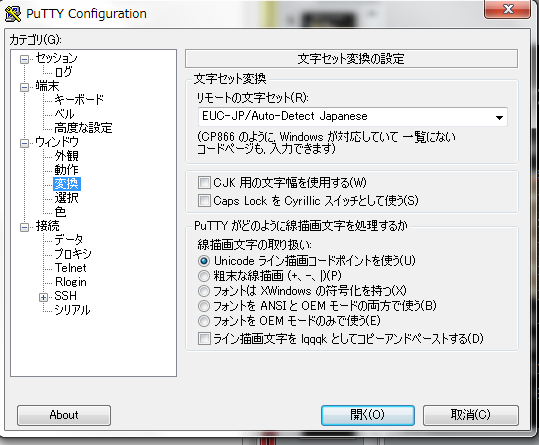Screen dimensions: 539x445
Task: Toggle Caps Lock を Cyrillic スイッチ checkbox
Action: (204, 200)
